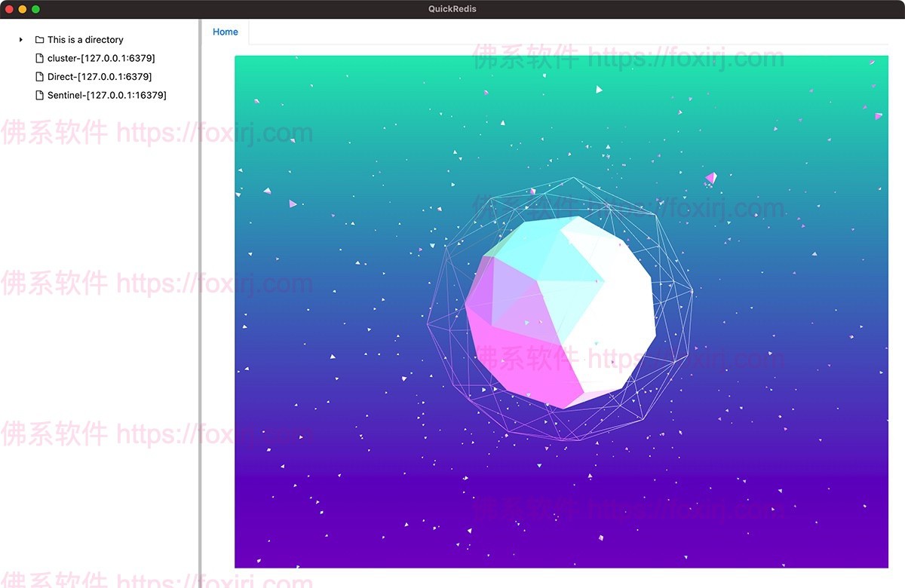Open the cluster-[127.0.0.1:6379] connection

pos(101,58)
